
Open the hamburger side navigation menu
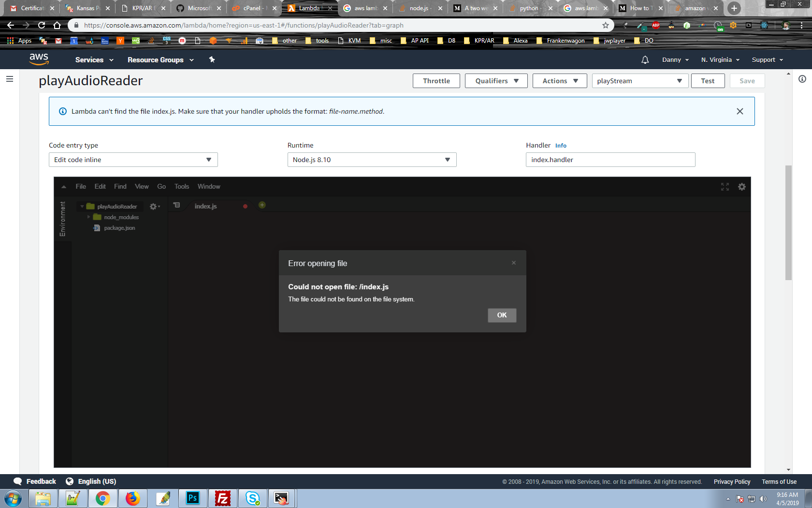(9, 79)
